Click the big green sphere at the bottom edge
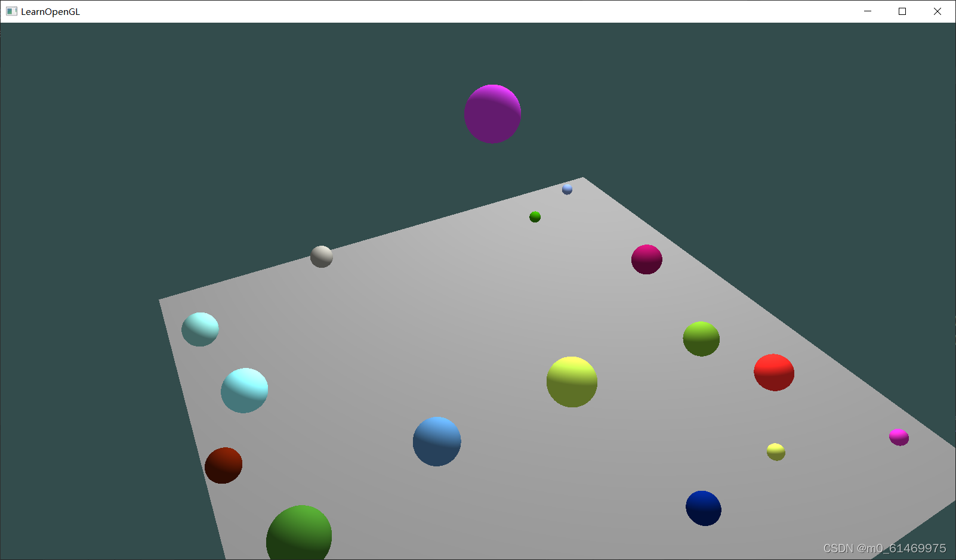 click(299, 533)
